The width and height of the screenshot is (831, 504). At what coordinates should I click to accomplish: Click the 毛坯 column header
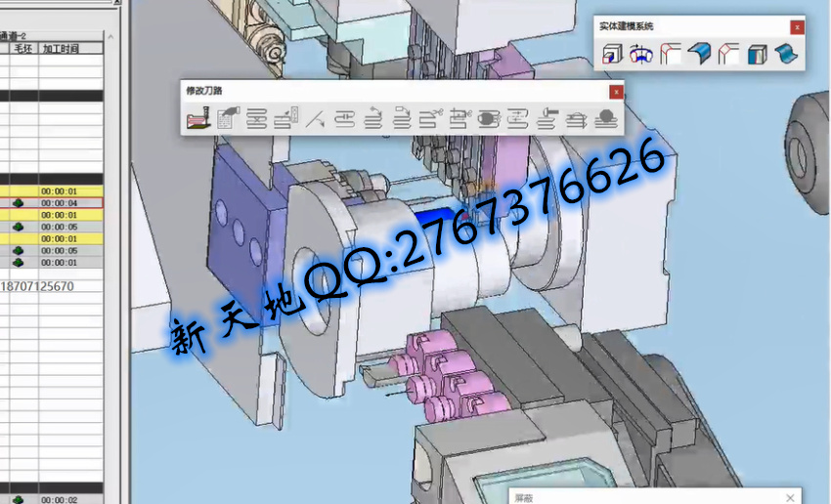[23, 48]
